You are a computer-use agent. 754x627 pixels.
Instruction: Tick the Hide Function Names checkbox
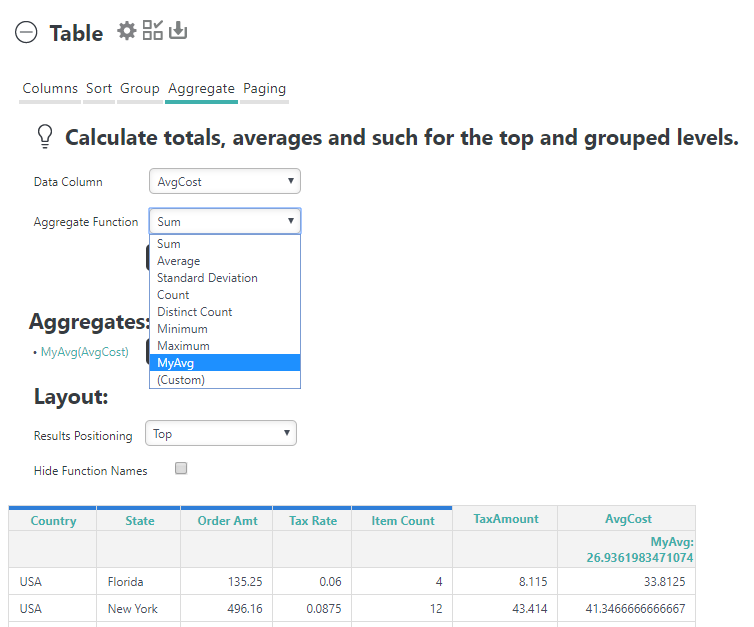pyautogui.click(x=181, y=468)
